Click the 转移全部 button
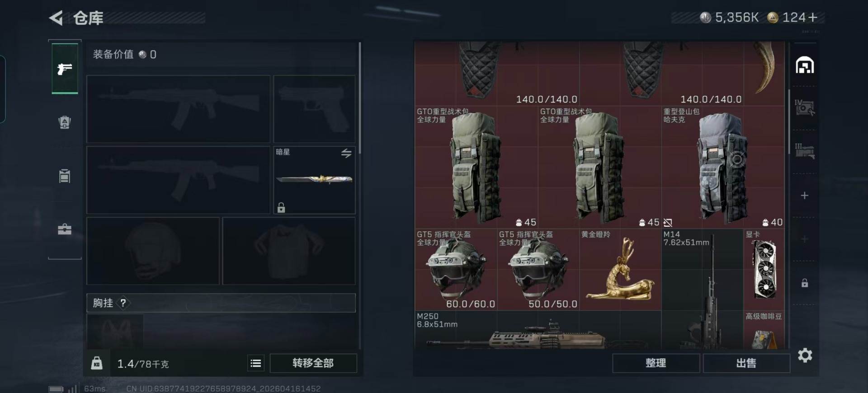Image resolution: width=868 pixels, height=393 pixels. 313,363
